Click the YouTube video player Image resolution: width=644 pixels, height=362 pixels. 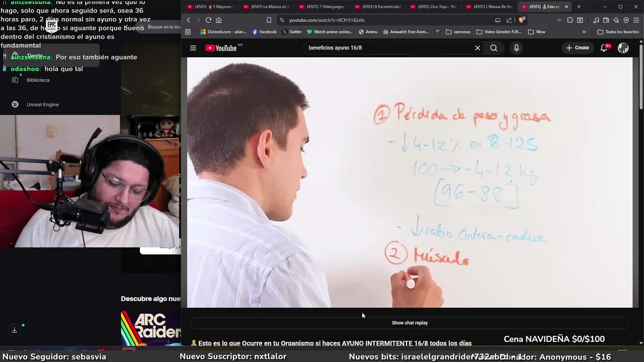[410, 182]
